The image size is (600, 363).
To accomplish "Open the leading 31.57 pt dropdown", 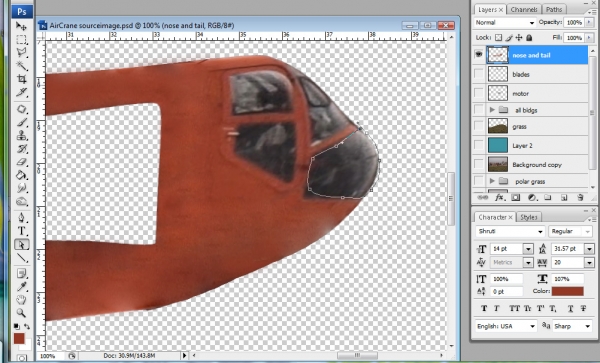I will [589, 249].
